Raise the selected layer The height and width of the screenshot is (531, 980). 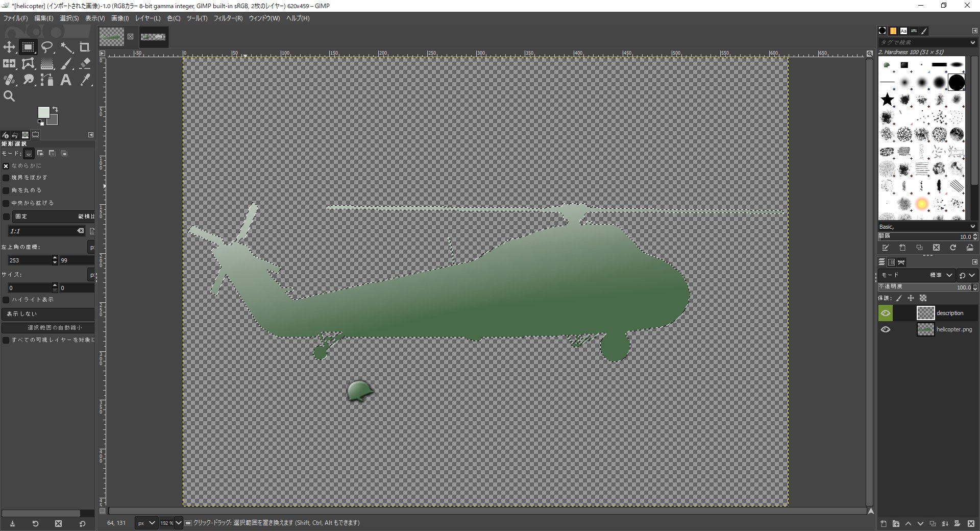[908, 524]
